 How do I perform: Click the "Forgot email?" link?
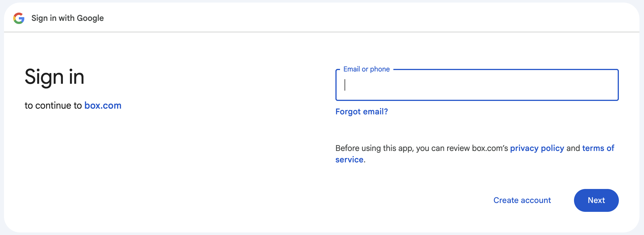coord(361,111)
